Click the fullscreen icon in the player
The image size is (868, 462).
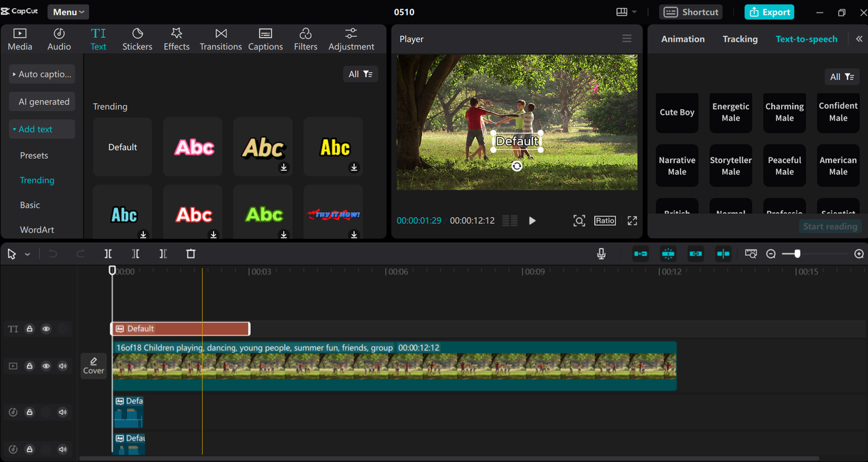pos(632,220)
